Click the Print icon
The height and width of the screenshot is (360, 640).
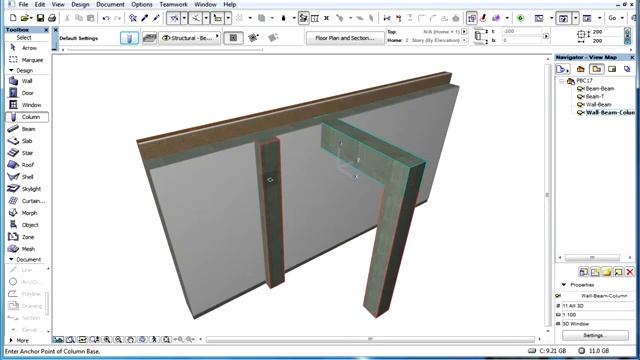point(52,18)
